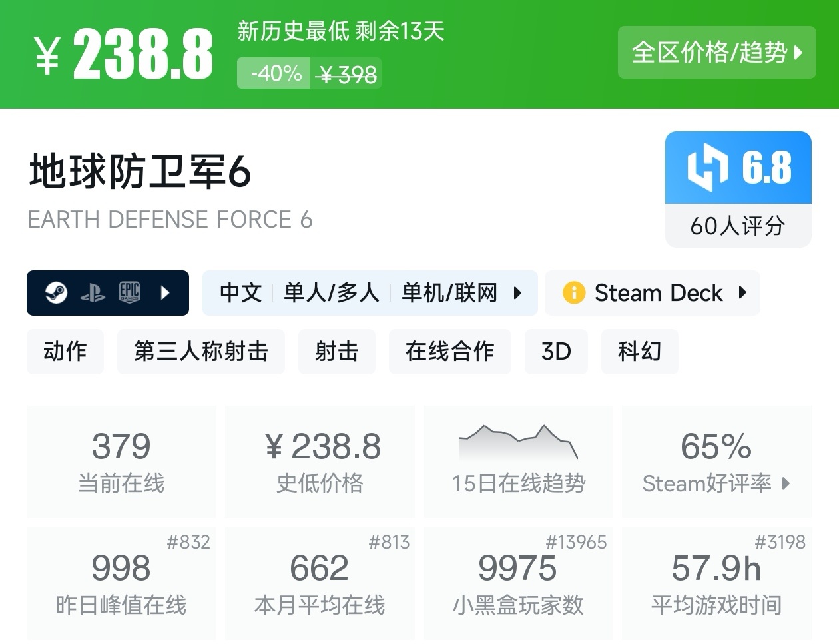Select the 动作 genre tag

65,351
